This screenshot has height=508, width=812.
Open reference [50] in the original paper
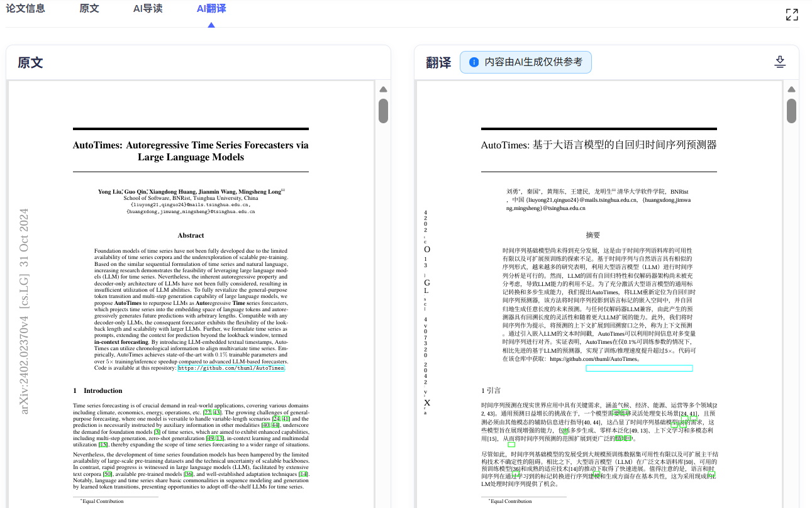pyautogui.click(x=108, y=474)
